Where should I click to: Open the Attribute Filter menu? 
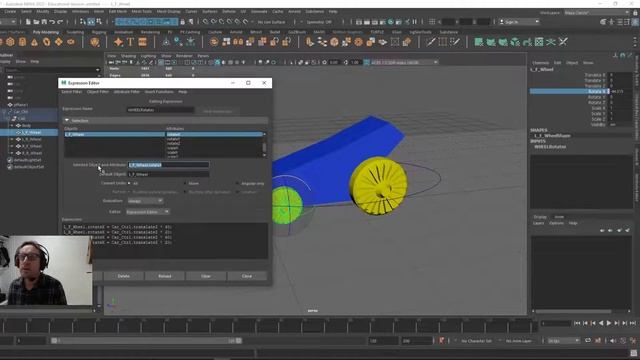[x=127, y=92]
